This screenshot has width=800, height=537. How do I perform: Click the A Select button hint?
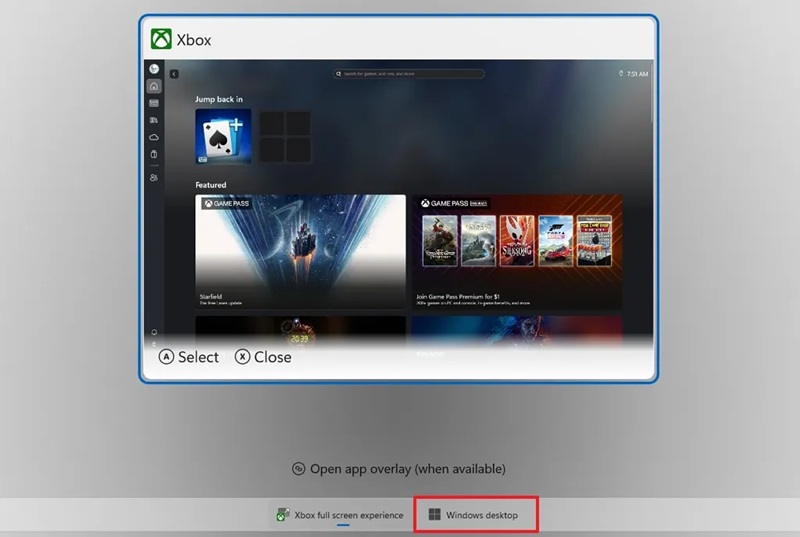tap(188, 357)
